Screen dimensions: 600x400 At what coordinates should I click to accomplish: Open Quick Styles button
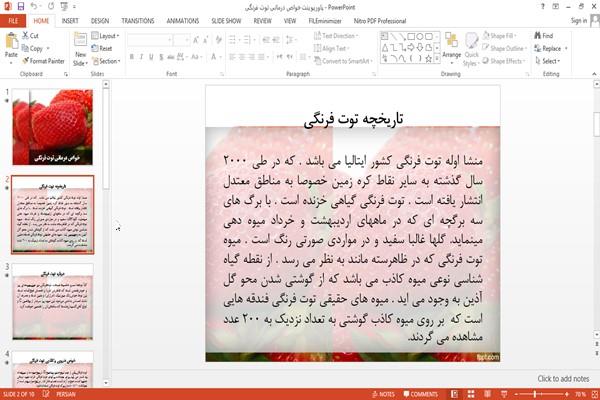[471, 50]
